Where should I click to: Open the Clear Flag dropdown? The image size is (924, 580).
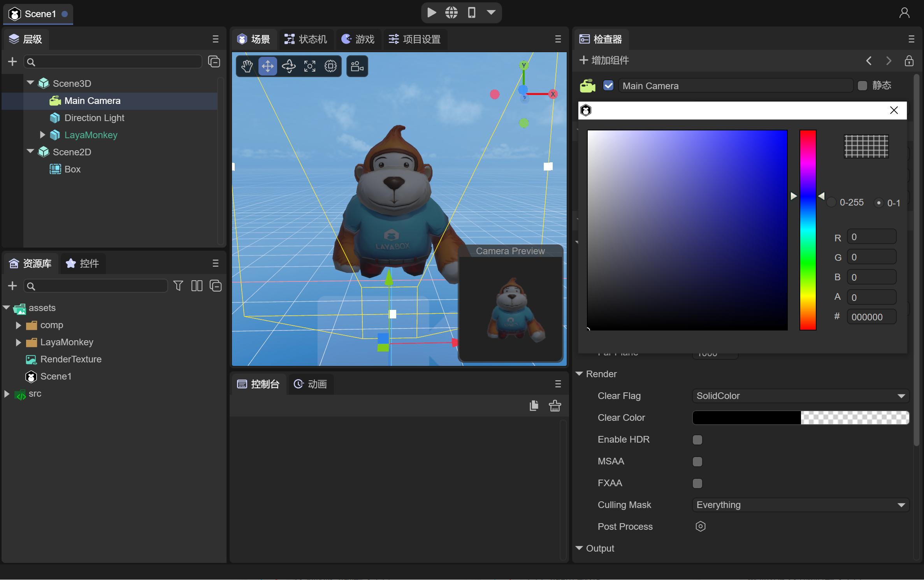click(800, 396)
